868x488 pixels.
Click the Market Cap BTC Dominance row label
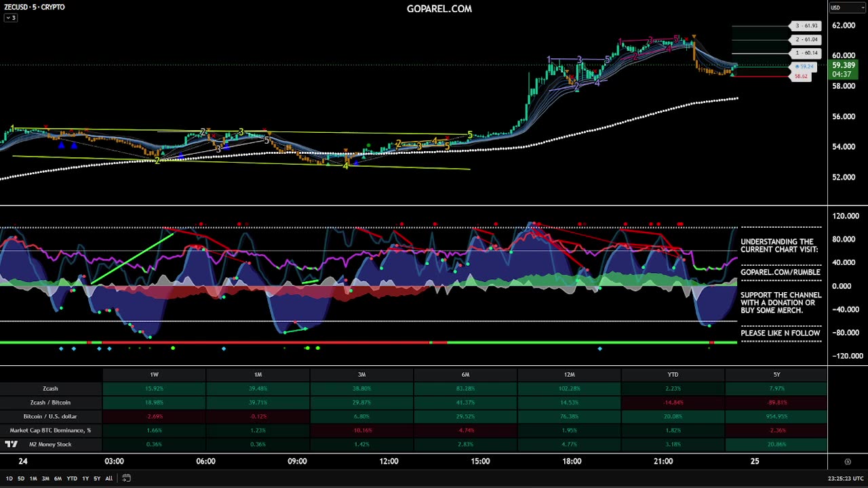coord(50,430)
